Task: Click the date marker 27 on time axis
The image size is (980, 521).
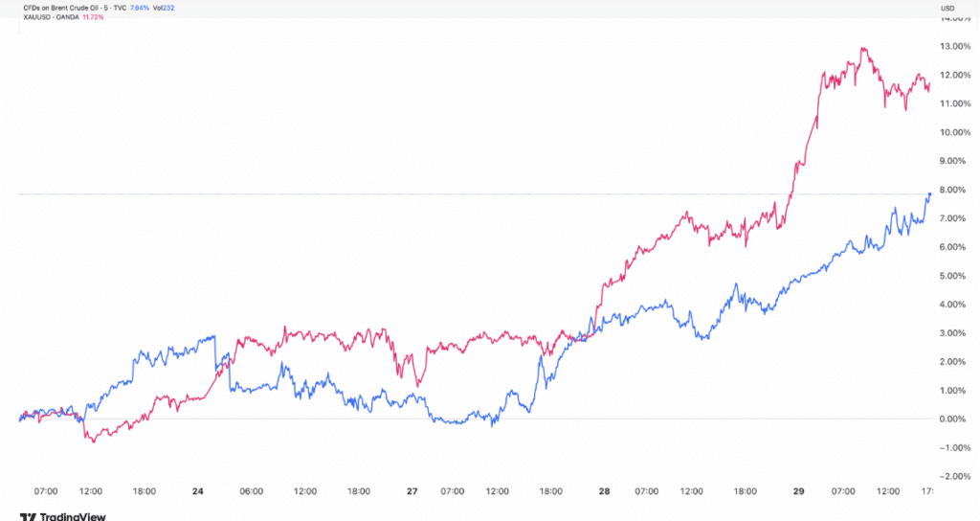Action: tap(412, 491)
